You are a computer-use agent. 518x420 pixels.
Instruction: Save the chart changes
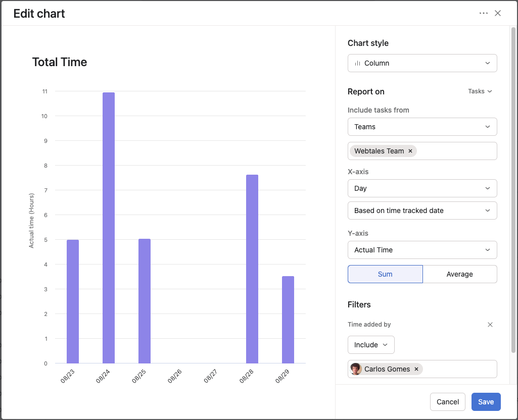pyautogui.click(x=486, y=402)
